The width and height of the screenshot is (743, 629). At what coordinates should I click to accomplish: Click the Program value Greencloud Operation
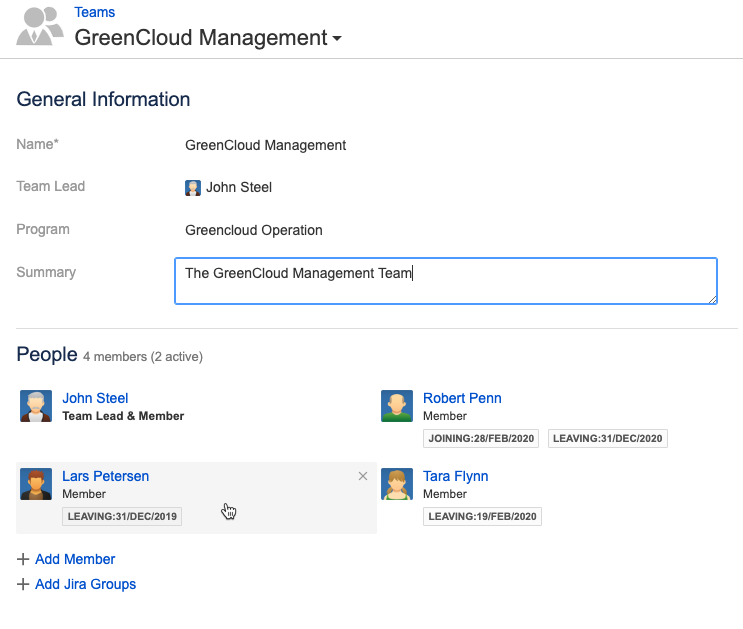pos(253,230)
